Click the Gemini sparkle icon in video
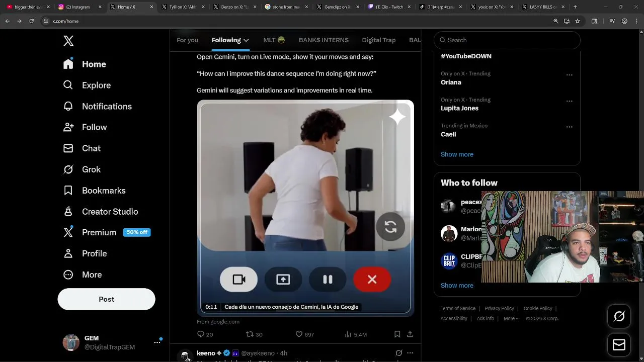This screenshot has width=644, height=362. pos(397,117)
